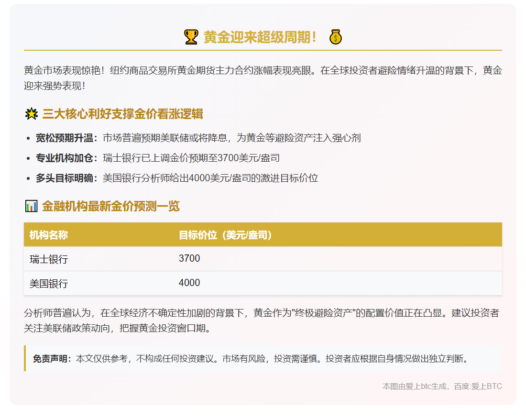Click the bullet point beside 宽松预期升温
This screenshot has width=526, height=420.
(27, 138)
